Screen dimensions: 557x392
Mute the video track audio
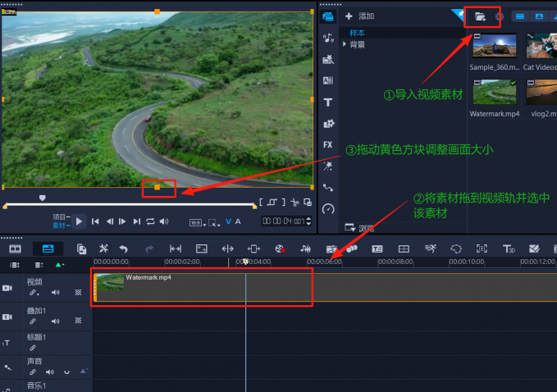point(56,292)
